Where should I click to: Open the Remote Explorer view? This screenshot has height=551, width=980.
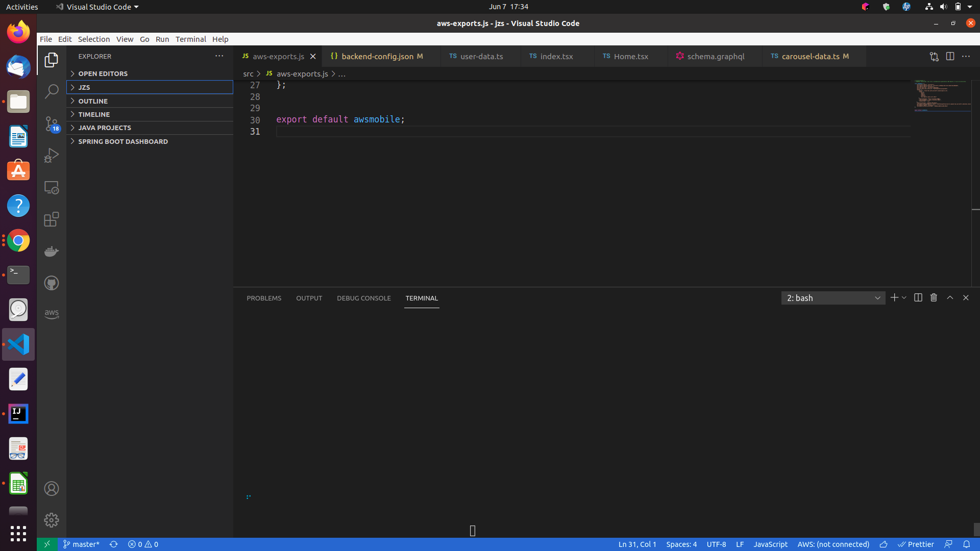pos(52,187)
